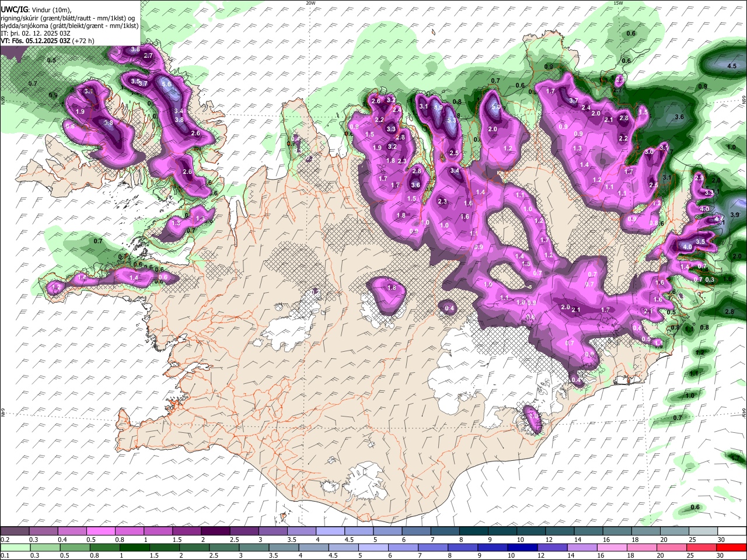Image resolution: width=747 pixels, height=560 pixels.
Task: Click the '15W' longitude label
Action: click(x=618, y=3)
